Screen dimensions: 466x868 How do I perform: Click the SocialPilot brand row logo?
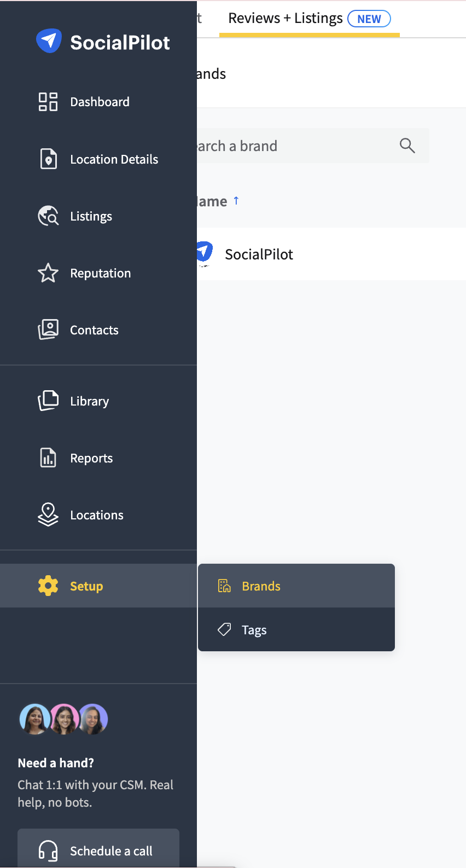coord(205,253)
